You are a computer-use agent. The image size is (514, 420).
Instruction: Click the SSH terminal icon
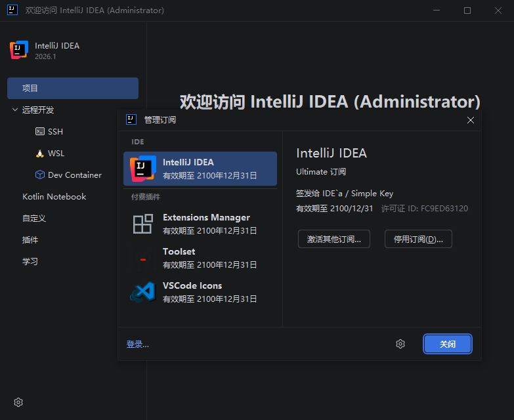[x=40, y=131]
